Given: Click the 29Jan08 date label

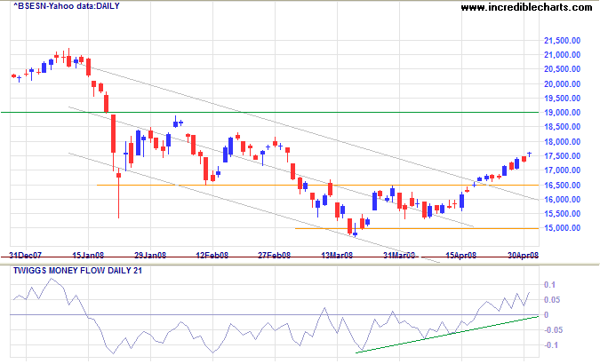Looking at the screenshot, I should coord(150,255).
